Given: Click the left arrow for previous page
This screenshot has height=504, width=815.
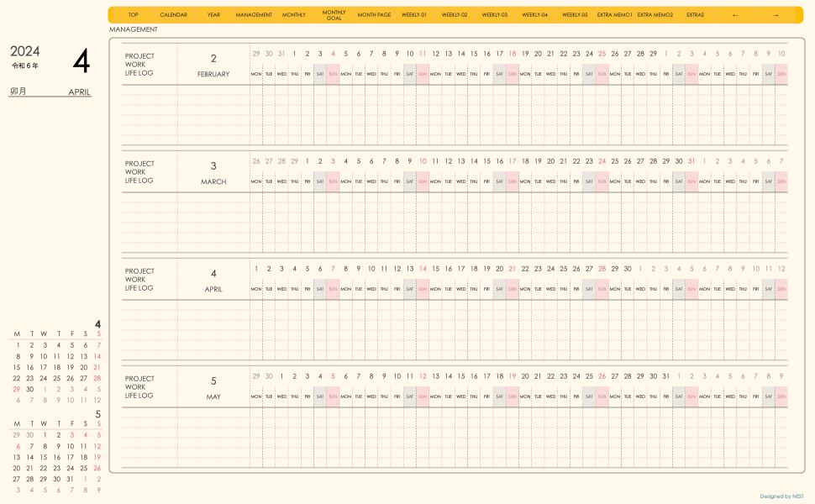Looking at the screenshot, I should pos(735,15).
